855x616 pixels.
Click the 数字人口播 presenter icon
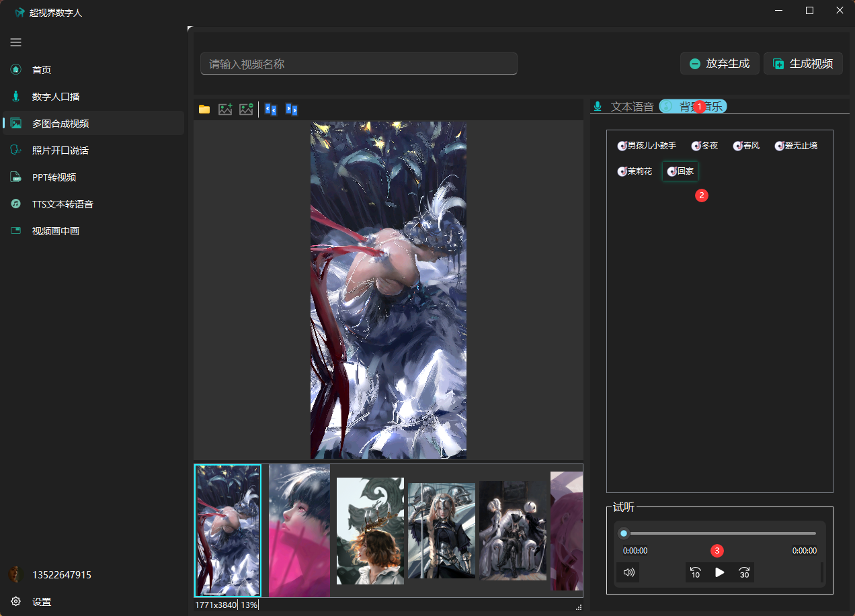pyautogui.click(x=16, y=96)
